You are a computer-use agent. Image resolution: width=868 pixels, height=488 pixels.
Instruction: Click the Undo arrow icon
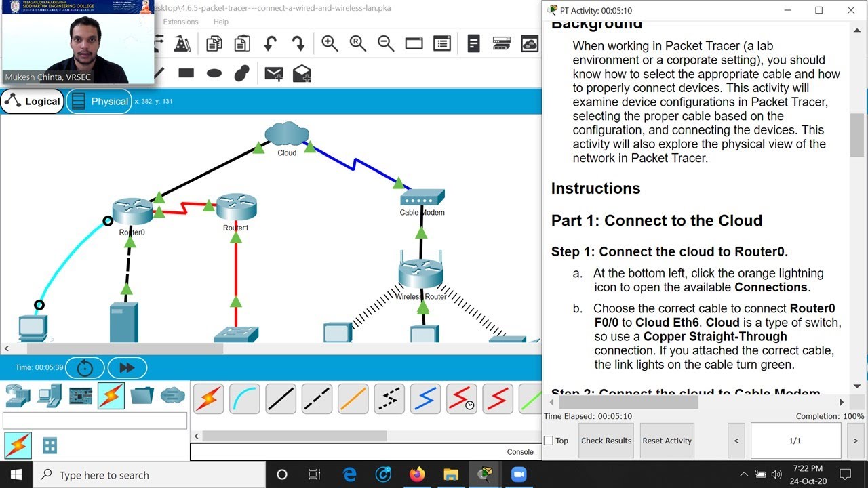(x=270, y=44)
